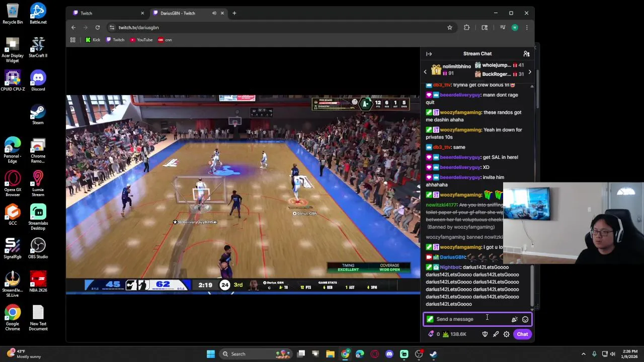Show next gift leaderboard entries
The height and width of the screenshot is (362, 644).
pos(529,72)
